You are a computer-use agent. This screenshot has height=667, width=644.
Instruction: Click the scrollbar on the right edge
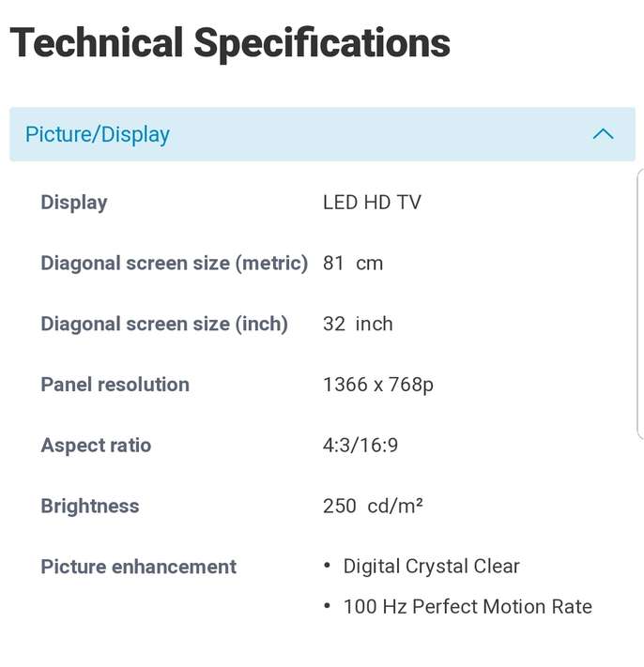640,300
